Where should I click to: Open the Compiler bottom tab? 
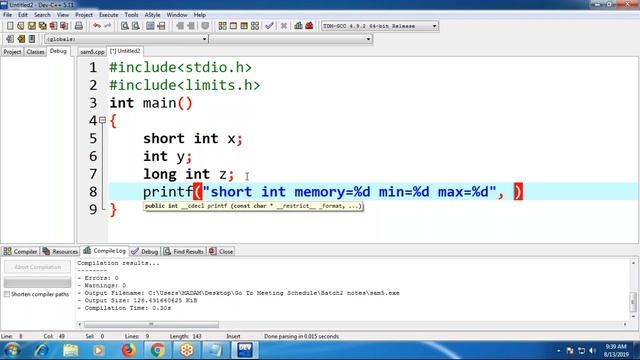pyautogui.click(x=20, y=251)
